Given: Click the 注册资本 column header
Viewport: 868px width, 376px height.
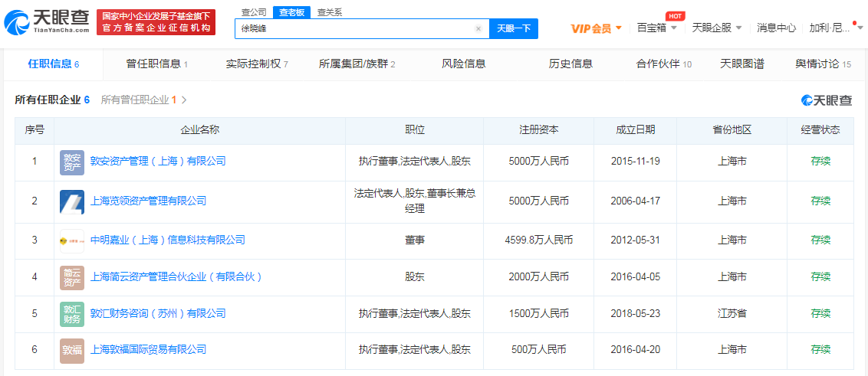Looking at the screenshot, I should click(538, 130).
